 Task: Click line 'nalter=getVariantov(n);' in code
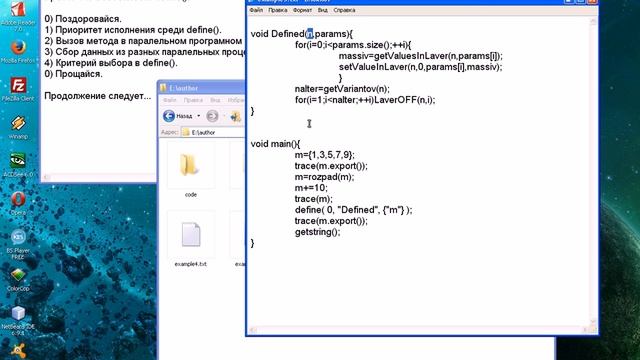point(342,89)
